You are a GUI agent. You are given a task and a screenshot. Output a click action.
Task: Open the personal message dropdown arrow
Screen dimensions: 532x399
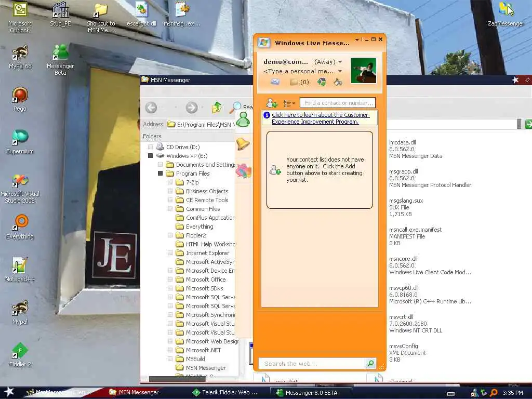click(340, 71)
